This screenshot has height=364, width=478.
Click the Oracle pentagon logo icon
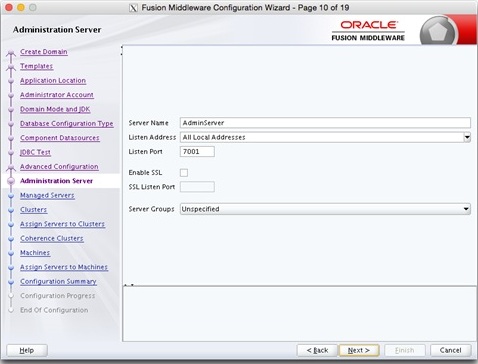pyautogui.click(x=438, y=32)
